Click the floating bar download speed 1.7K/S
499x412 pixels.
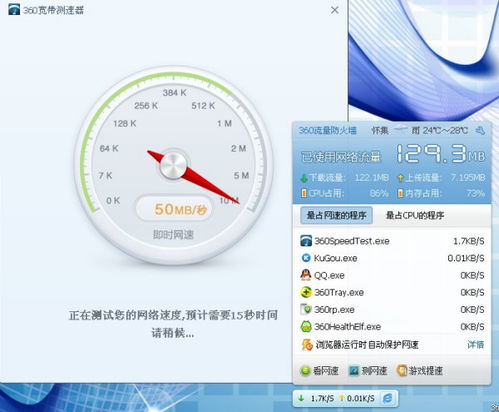[322, 398]
